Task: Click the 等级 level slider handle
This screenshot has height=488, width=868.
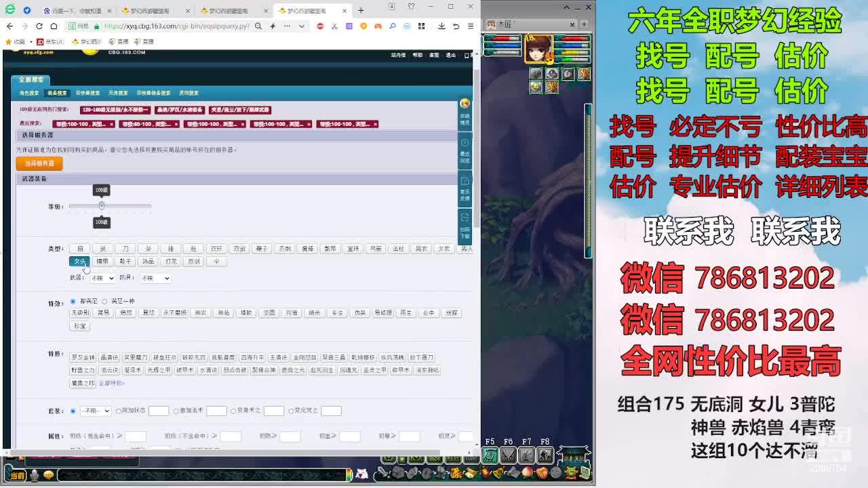Action: [102, 206]
